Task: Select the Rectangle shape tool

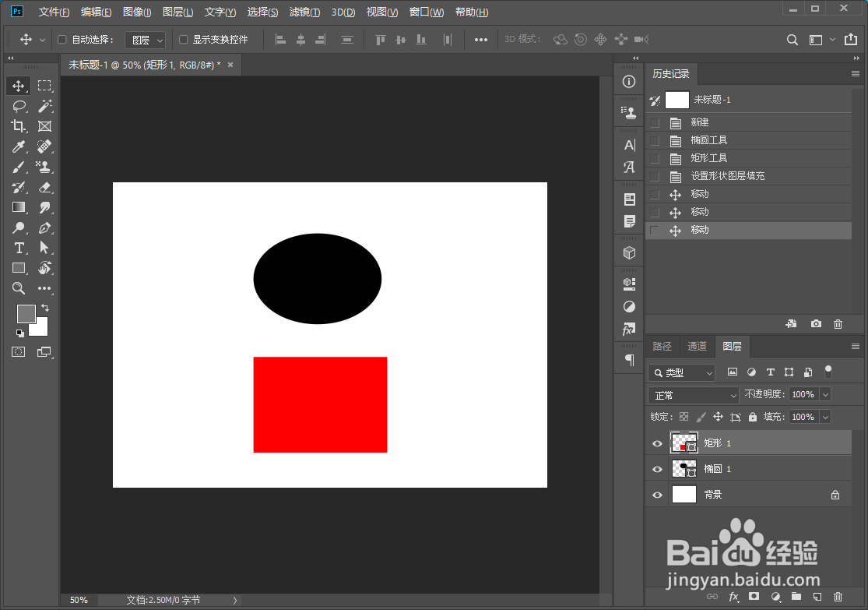Action: click(18, 268)
